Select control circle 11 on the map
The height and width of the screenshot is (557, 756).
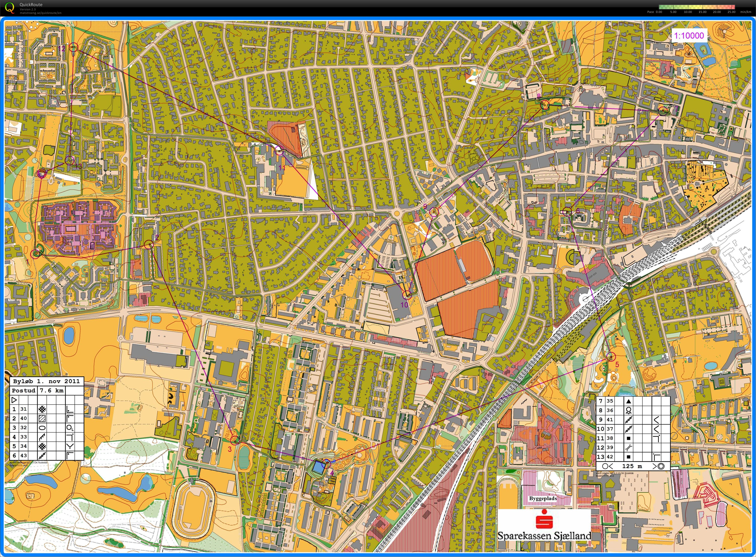pyautogui.click(x=279, y=150)
